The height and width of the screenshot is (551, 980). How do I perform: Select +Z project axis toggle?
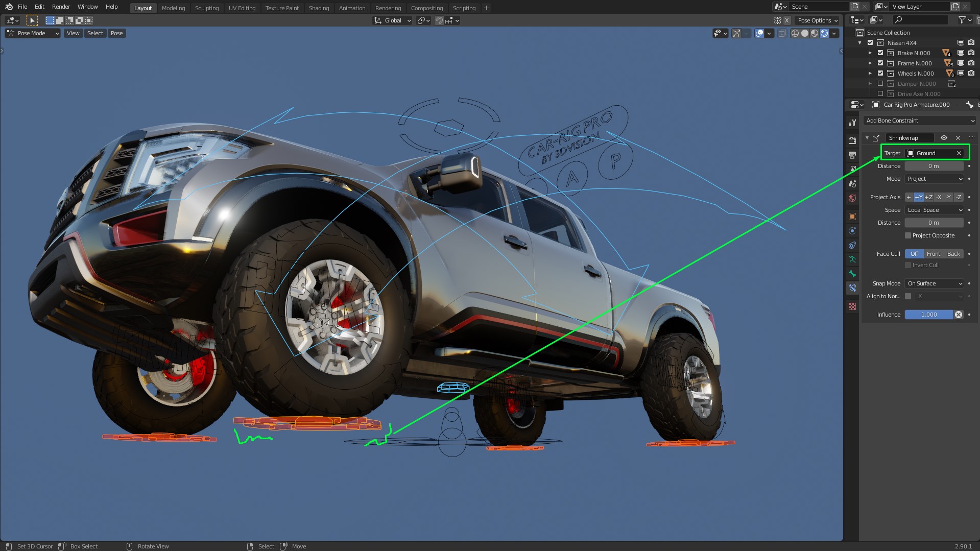(x=928, y=197)
